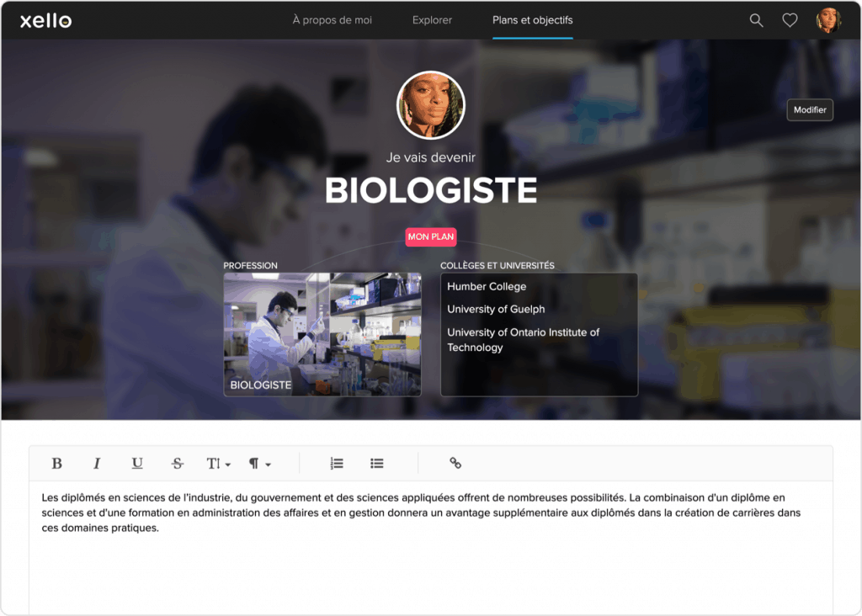
Task: Expand the paragraph format dropdown
Action: pyautogui.click(x=259, y=464)
